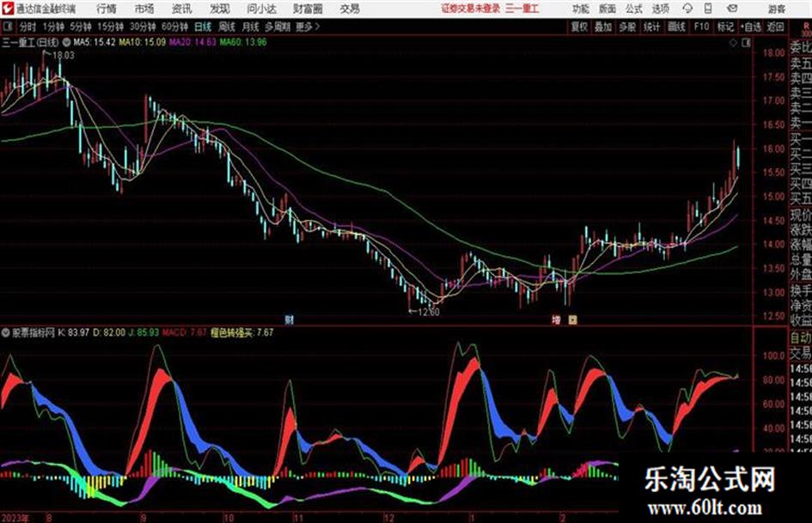Select the 日线 daily period
812x523 pixels.
pyautogui.click(x=203, y=27)
